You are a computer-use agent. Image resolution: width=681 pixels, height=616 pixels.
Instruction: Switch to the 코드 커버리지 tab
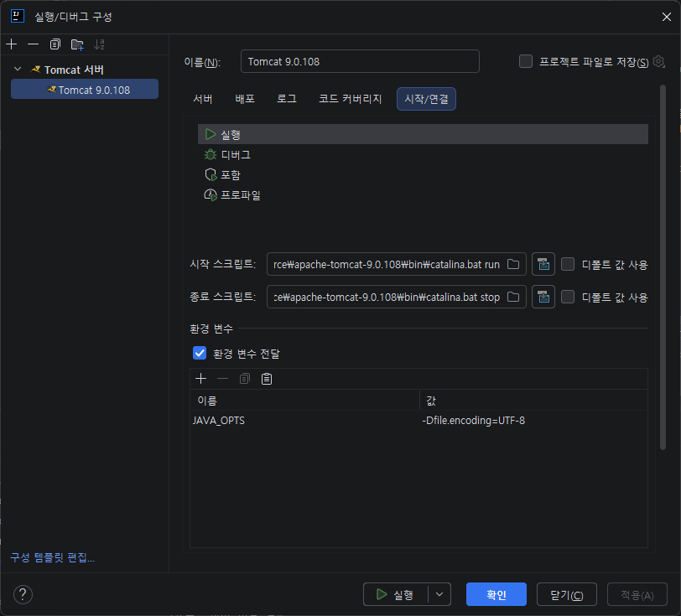350,99
